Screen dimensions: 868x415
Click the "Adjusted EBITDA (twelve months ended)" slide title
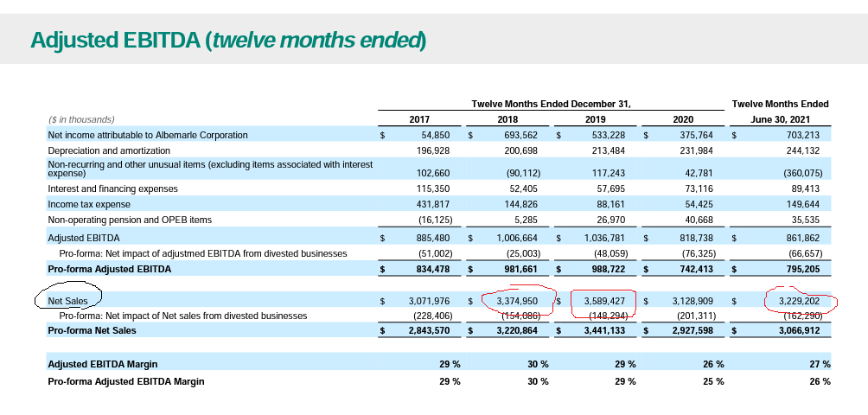pos(227,40)
